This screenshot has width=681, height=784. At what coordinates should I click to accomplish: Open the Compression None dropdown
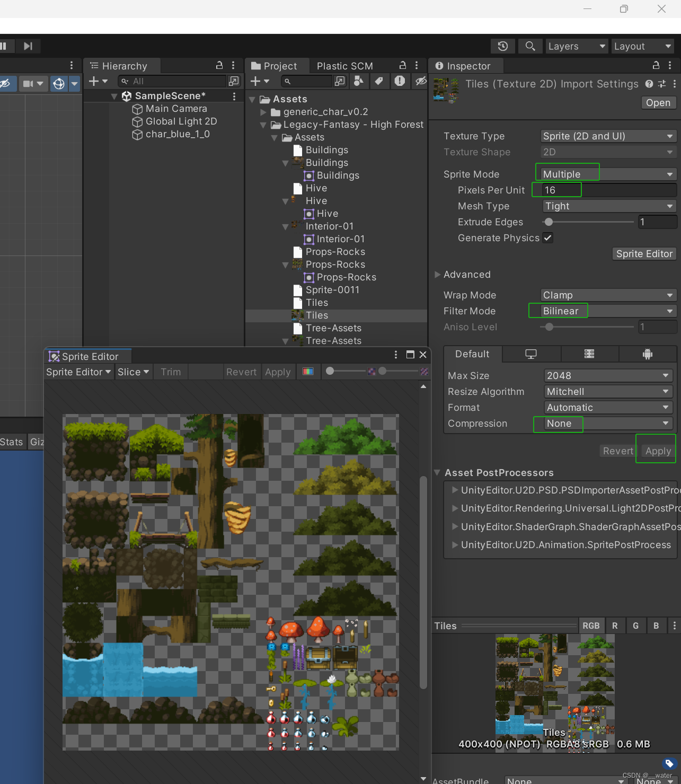coord(608,424)
